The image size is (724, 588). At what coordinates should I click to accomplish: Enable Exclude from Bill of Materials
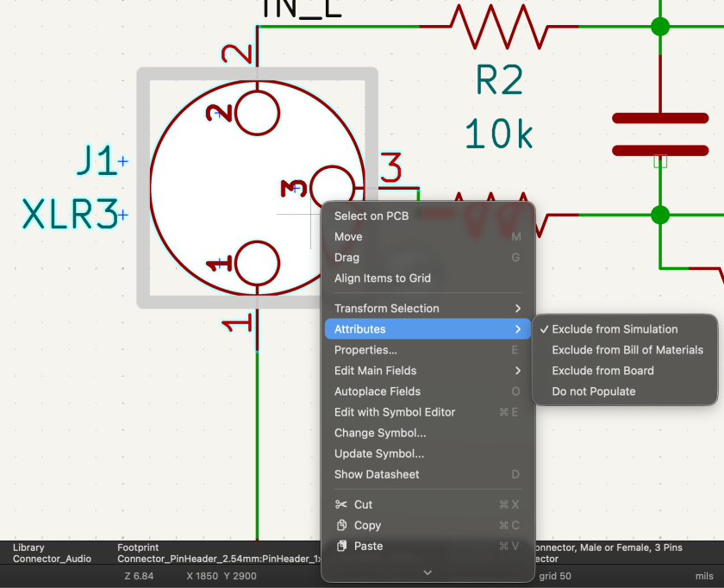[x=627, y=350]
